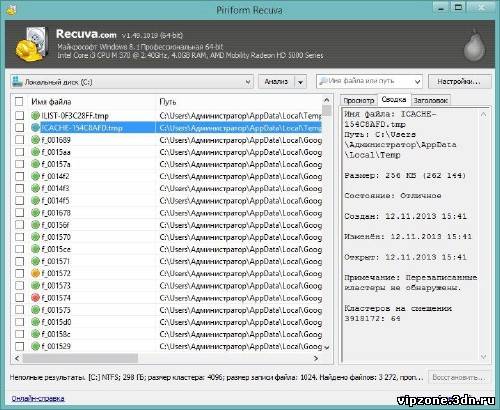500x410 pixels.
Task: Click the local disk drive icon
Action: (17, 82)
